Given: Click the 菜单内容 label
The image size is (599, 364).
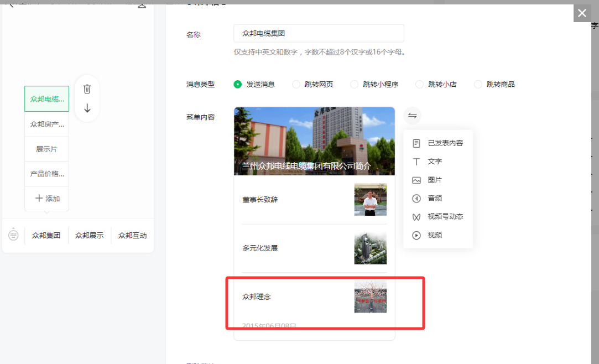Looking at the screenshot, I should pyautogui.click(x=200, y=117).
